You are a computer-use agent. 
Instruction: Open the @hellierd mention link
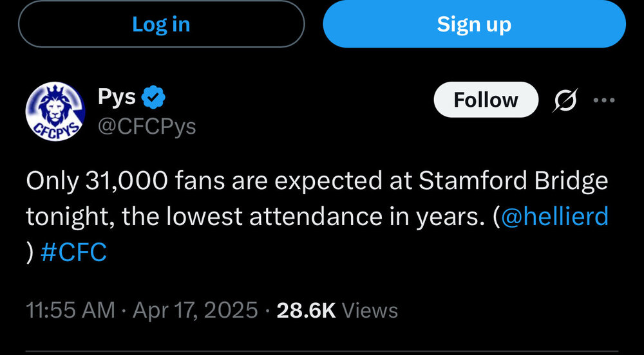555,217
